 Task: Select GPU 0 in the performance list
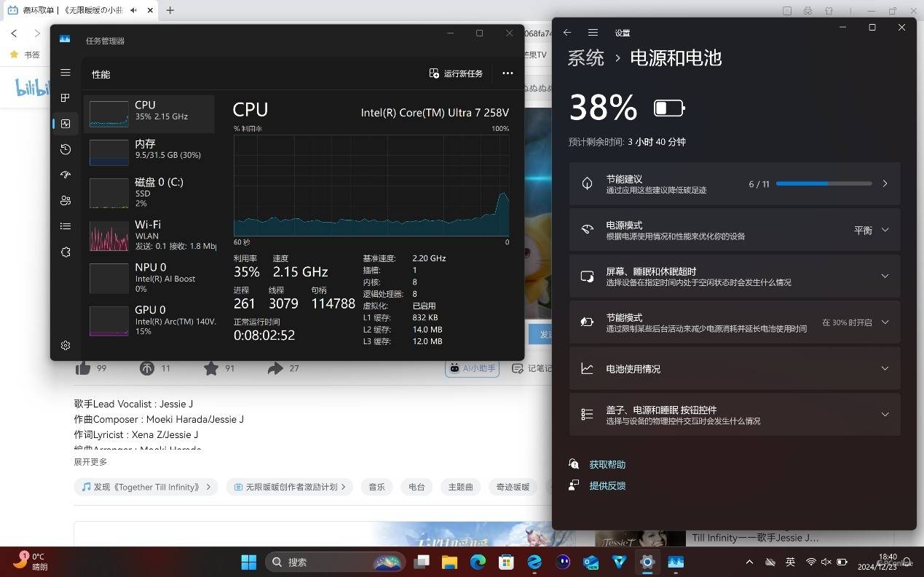click(x=149, y=320)
